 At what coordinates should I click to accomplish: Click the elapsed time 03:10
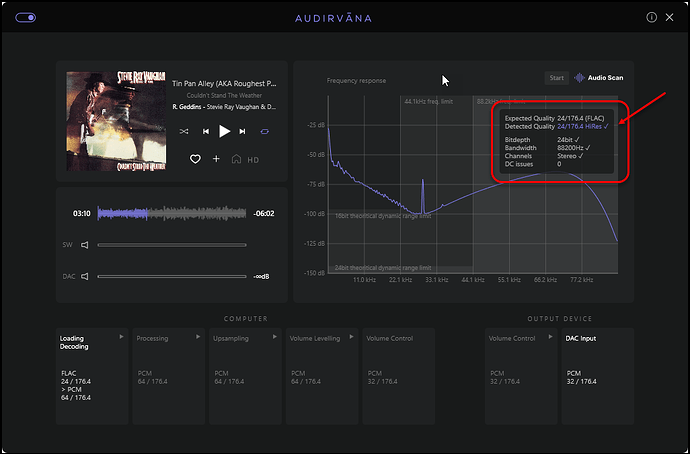(81, 214)
